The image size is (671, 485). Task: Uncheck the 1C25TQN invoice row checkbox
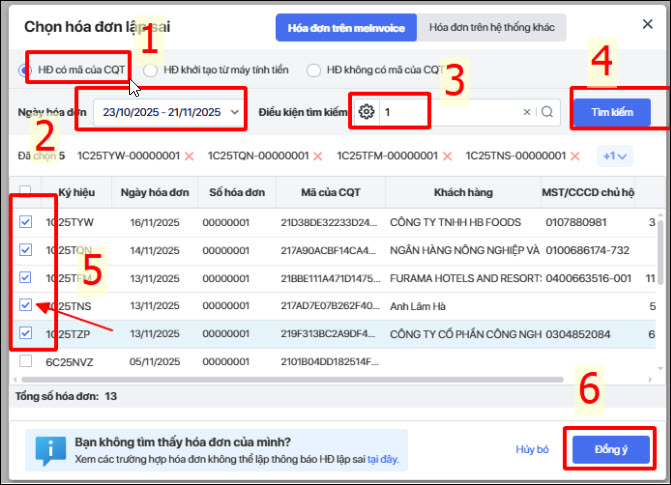25,250
